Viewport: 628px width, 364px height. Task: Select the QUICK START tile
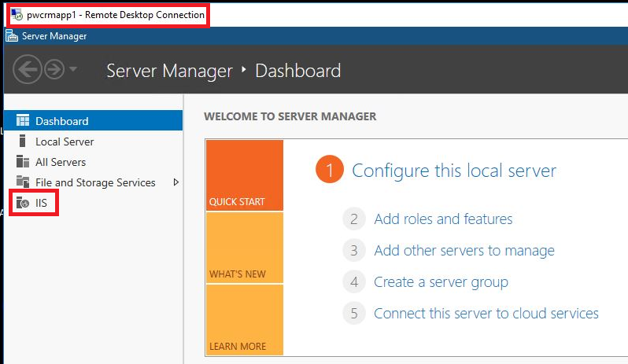click(244, 175)
